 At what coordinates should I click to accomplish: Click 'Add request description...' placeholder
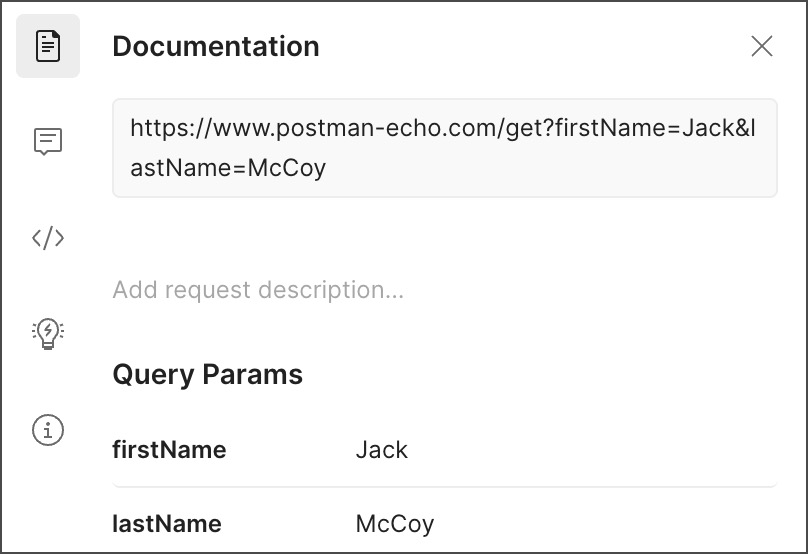pos(258,290)
